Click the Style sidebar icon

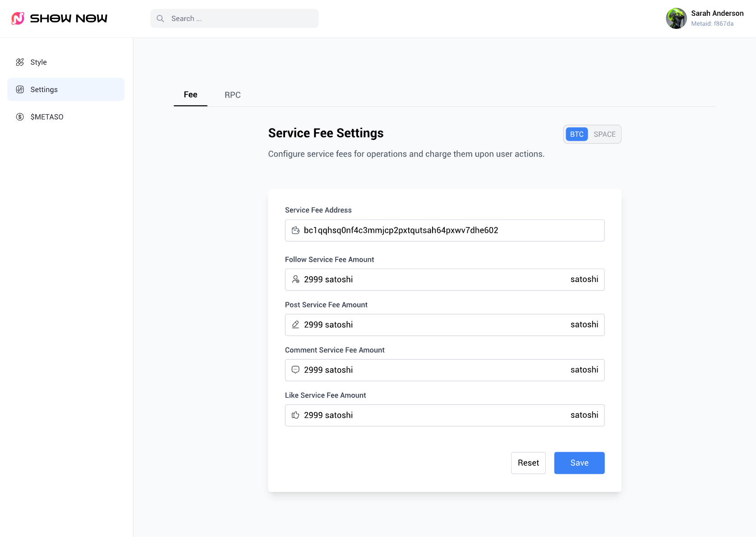coord(20,62)
